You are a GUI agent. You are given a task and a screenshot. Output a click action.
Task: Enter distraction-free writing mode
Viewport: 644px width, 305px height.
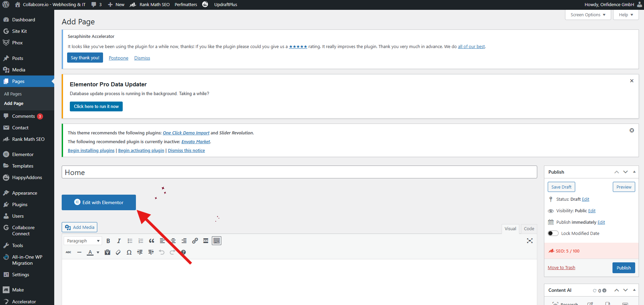coord(530,241)
